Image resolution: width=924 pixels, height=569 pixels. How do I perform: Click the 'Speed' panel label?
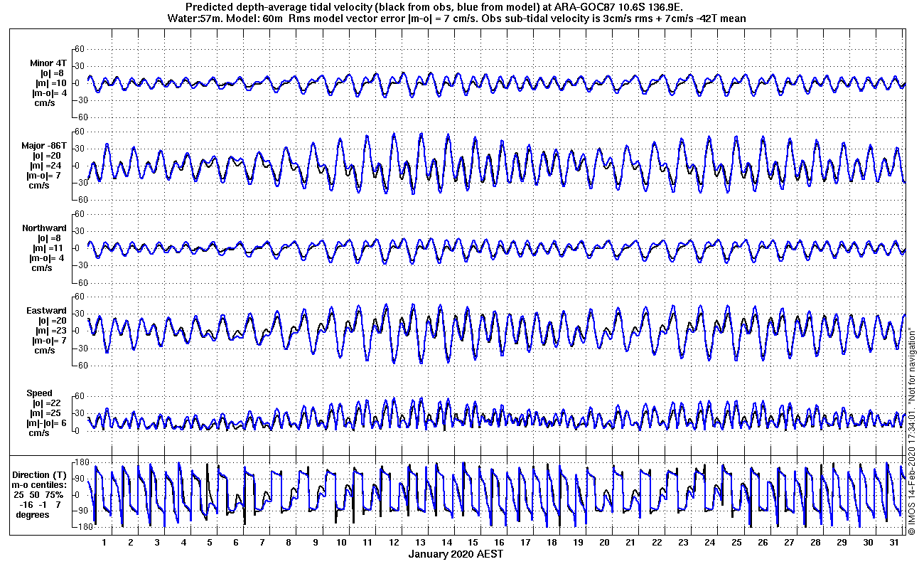click(40, 393)
